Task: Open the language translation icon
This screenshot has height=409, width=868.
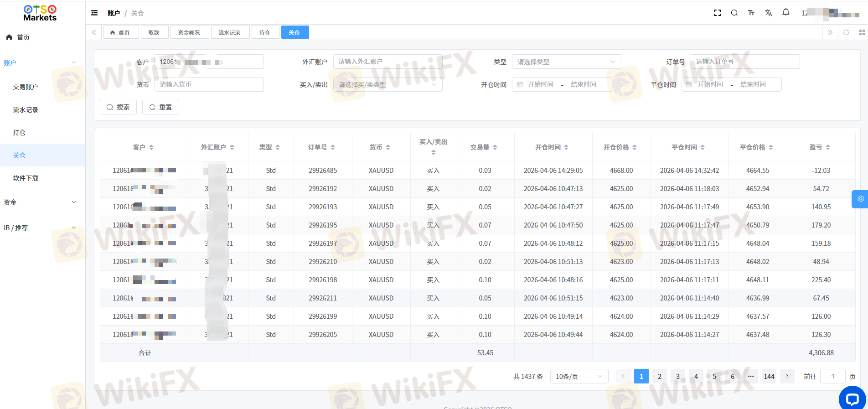Action: (768, 13)
